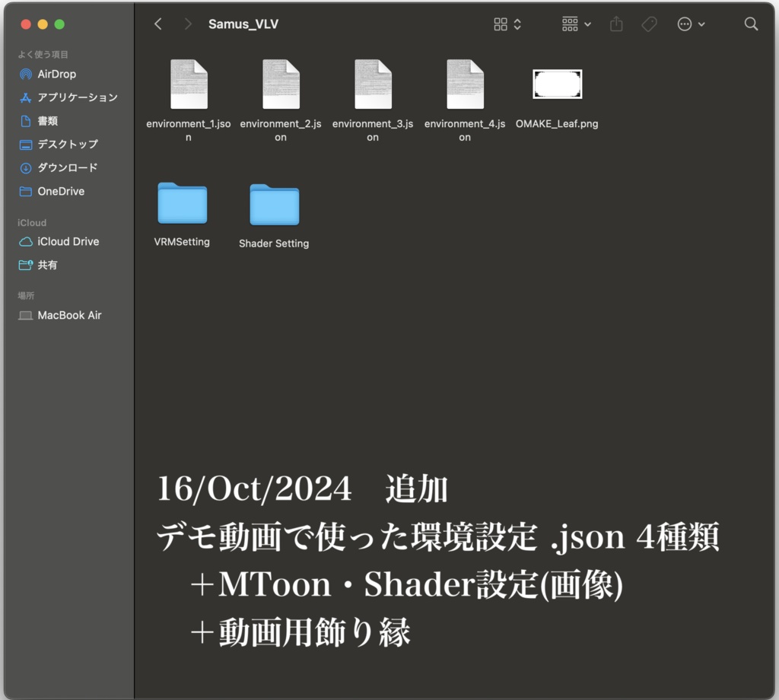Click the アプリケーション sidebar icon

point(26,98)
